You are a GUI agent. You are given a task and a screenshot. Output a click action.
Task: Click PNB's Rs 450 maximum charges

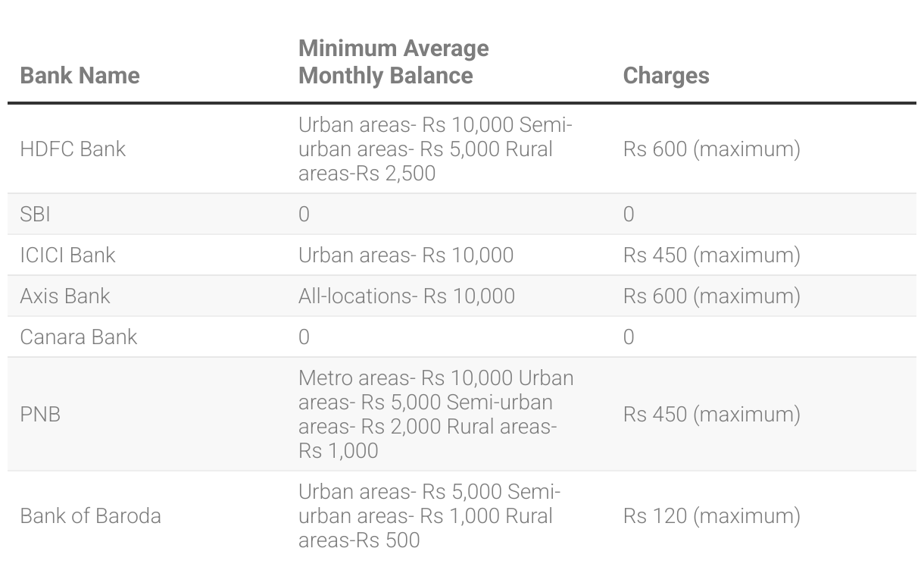tap(711, 415)
